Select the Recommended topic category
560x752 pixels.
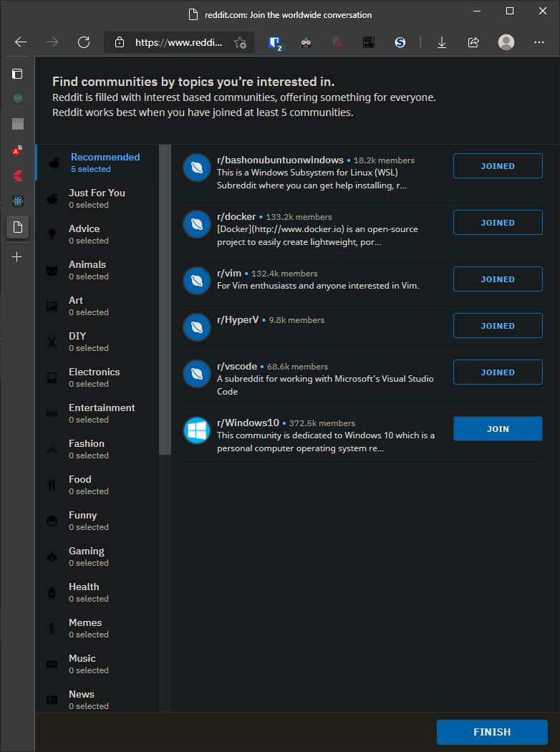coord(98,163)
